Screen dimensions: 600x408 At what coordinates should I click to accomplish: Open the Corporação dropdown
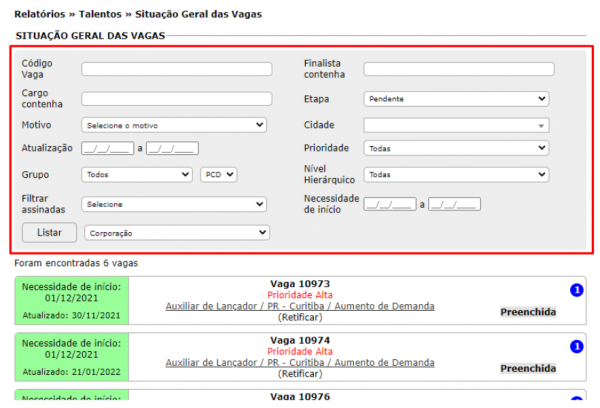click(x=176, y=232)
